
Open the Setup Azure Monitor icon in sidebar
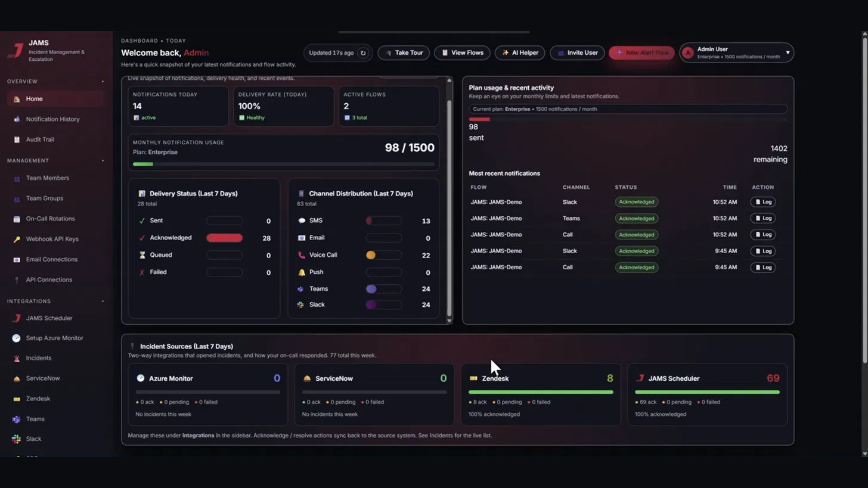[x=16, y=338]
